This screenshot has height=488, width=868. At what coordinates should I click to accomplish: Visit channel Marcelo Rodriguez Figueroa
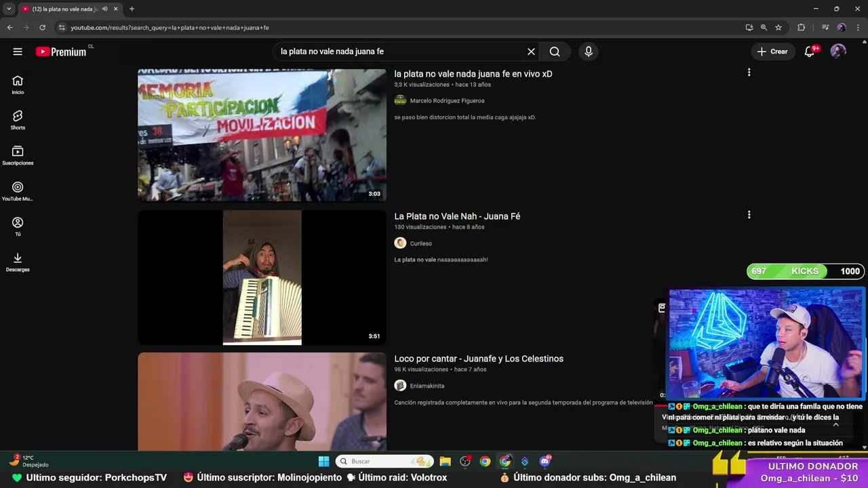pos(447,101)
